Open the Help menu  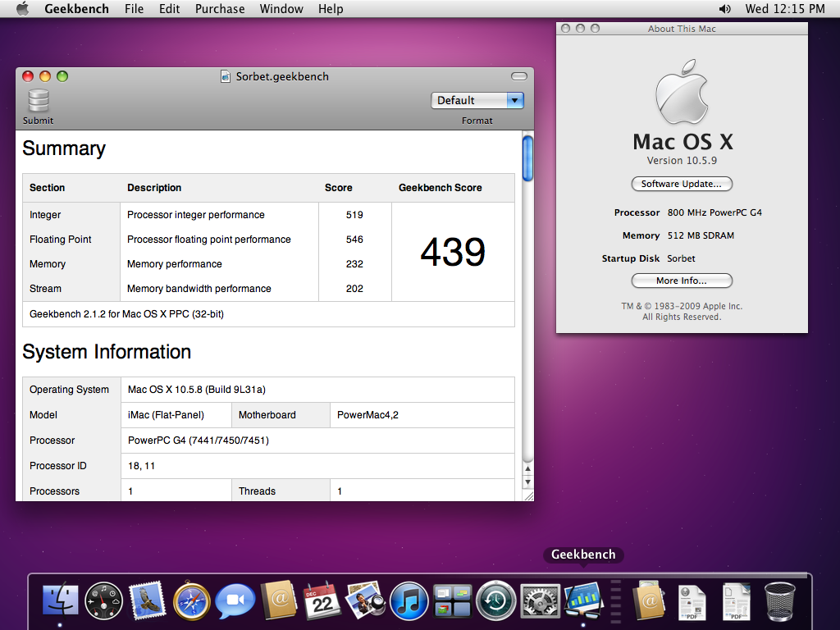(331, 8)
